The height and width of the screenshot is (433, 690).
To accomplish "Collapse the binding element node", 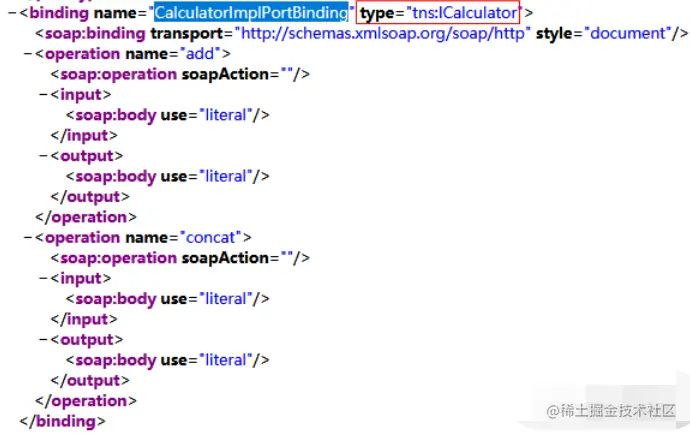I will click(x=13, y=13).
